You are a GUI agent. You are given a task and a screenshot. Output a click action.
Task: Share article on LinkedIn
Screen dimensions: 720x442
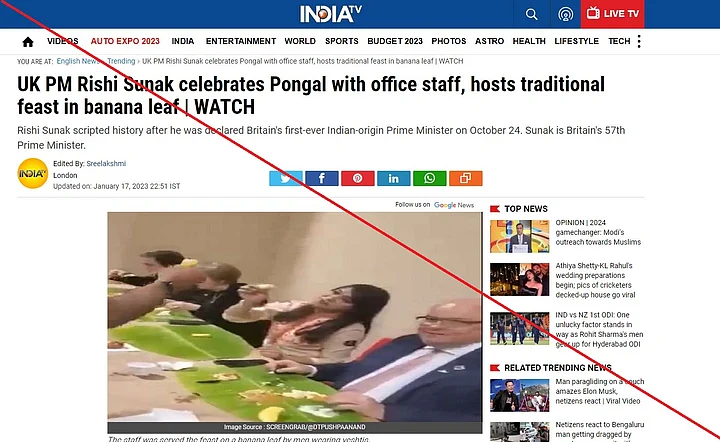pos(394,178)
